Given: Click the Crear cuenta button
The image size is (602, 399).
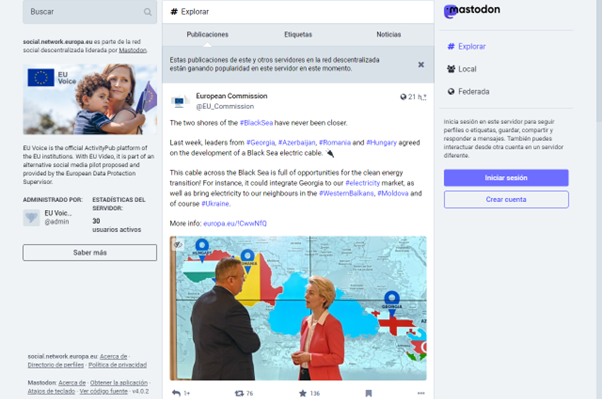Looking at the screenshot, I should point(506,200).
